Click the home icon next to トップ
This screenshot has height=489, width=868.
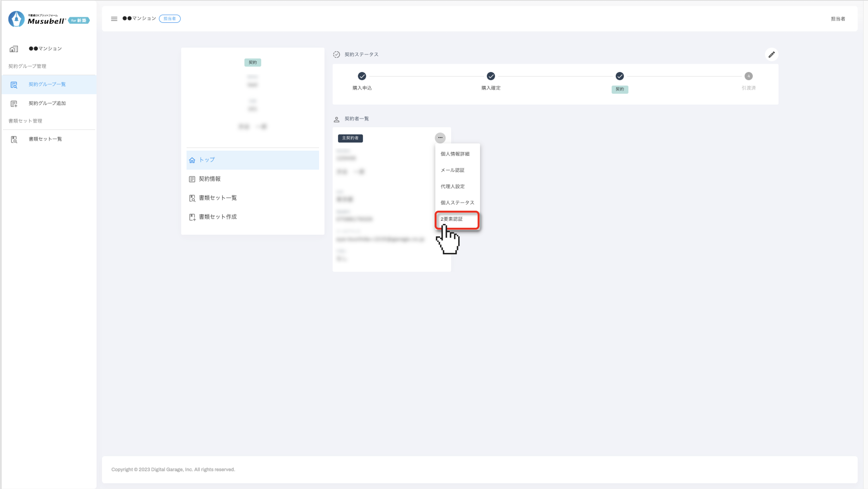pos(192,160)
